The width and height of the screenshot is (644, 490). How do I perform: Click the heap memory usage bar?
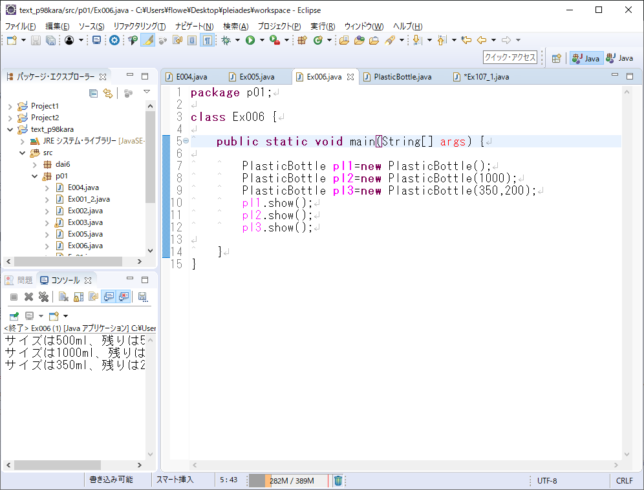[x=289, y=481]
